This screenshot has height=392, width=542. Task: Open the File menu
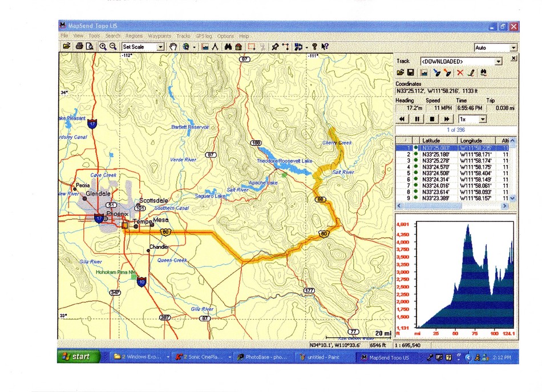coord(64,35)
